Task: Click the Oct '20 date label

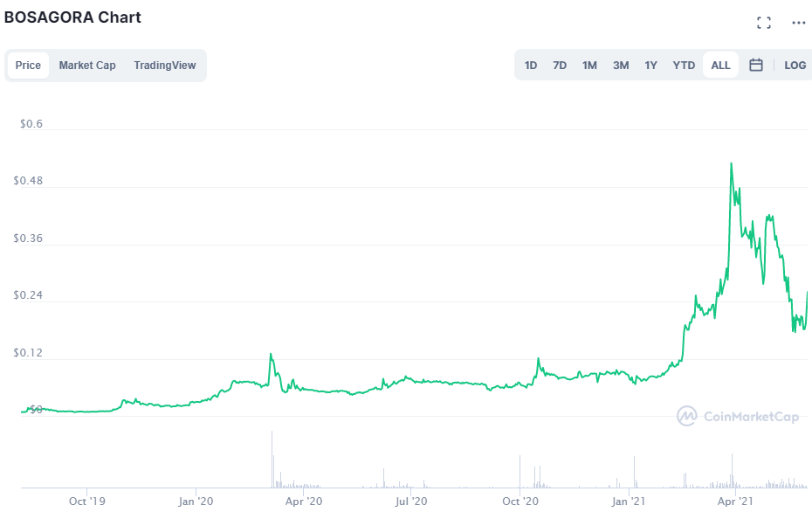Action: point(520,502)
